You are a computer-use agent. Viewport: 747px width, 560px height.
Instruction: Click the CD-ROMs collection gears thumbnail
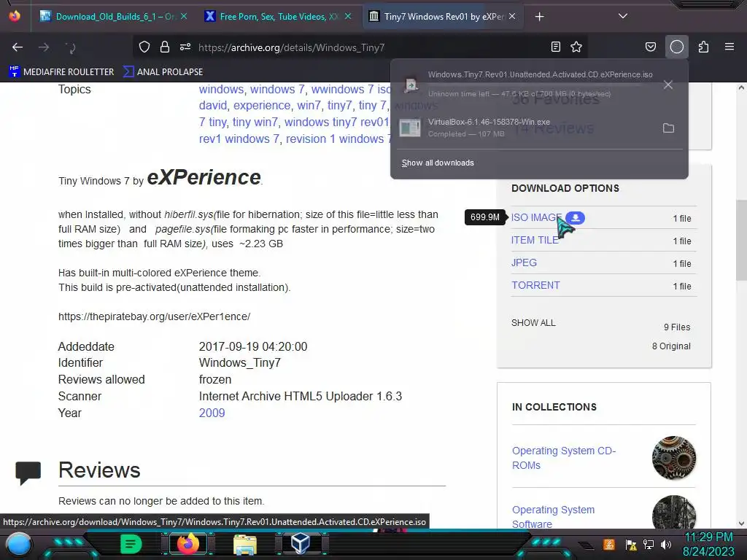pyautogui.click(x=673, y=458)
